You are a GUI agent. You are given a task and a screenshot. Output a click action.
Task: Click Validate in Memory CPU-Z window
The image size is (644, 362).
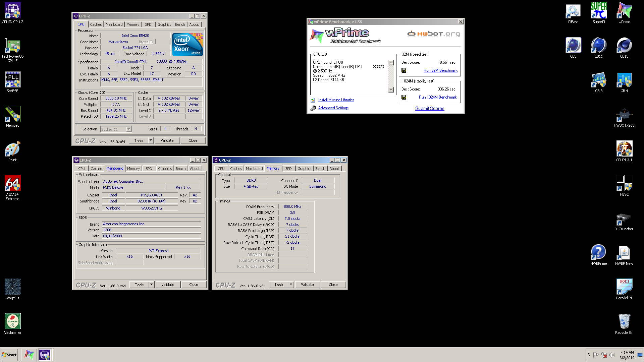(x=307, y=285)
